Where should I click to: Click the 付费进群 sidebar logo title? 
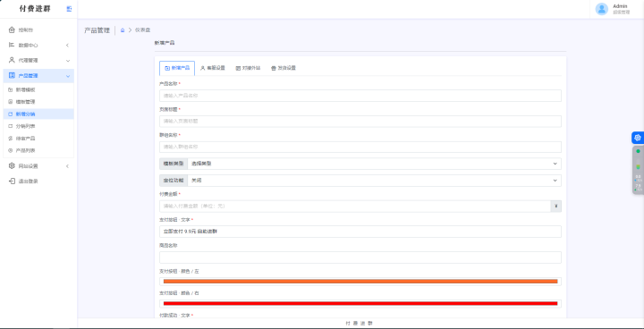click(35, 9)
